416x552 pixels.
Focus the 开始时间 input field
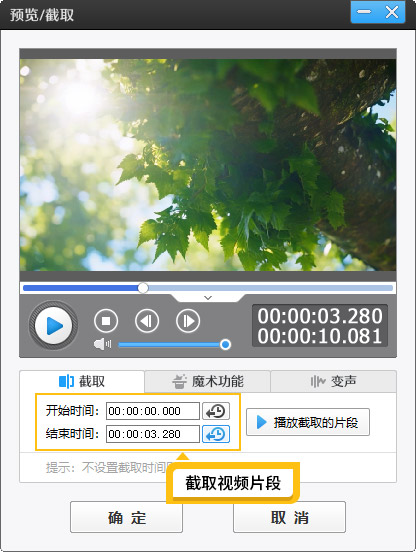[x=153, y=411]
